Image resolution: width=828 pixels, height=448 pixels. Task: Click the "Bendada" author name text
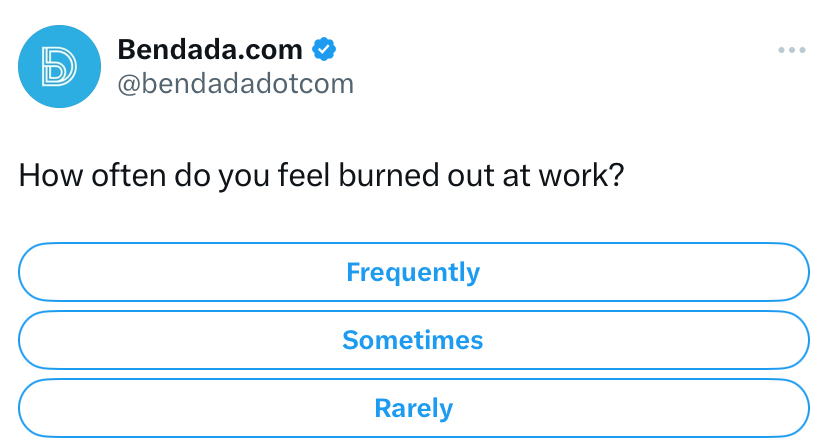177,50
